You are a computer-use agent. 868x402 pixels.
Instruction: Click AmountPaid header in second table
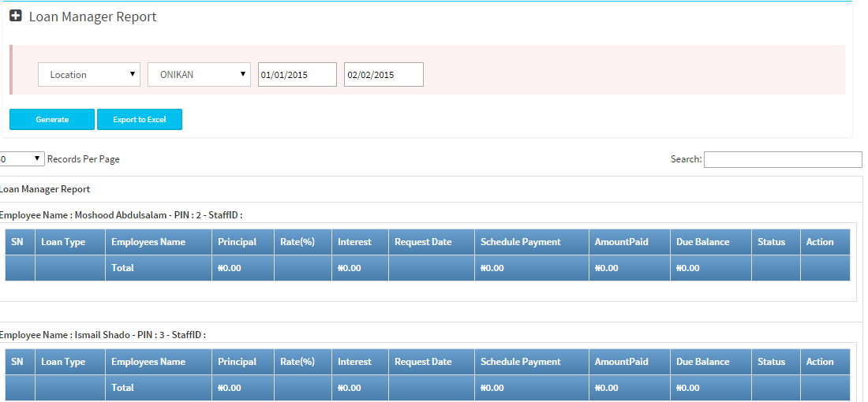[x=621, y=362]
